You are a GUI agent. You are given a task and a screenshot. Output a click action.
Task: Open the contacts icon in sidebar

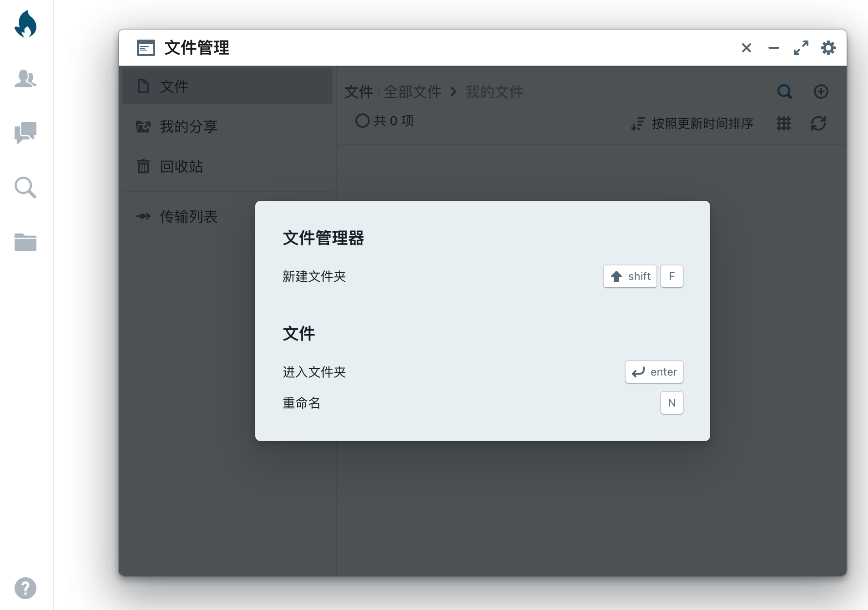26,78
